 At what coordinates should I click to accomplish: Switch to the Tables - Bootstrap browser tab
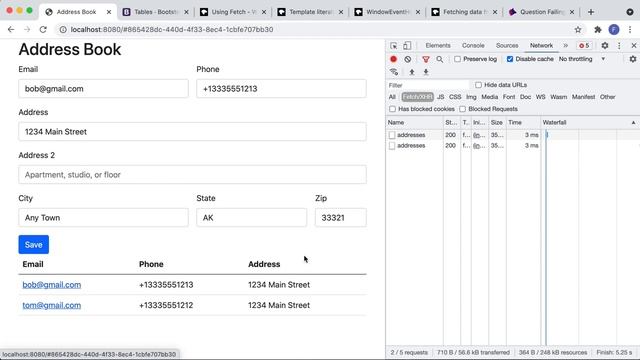(x=156, y=12)
